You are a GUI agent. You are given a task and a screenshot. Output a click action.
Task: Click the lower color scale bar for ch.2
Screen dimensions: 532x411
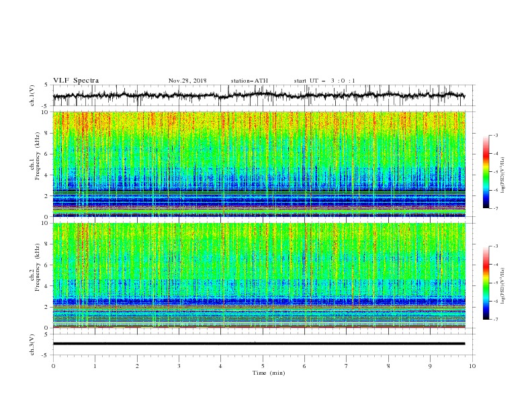tap(486, 283)
